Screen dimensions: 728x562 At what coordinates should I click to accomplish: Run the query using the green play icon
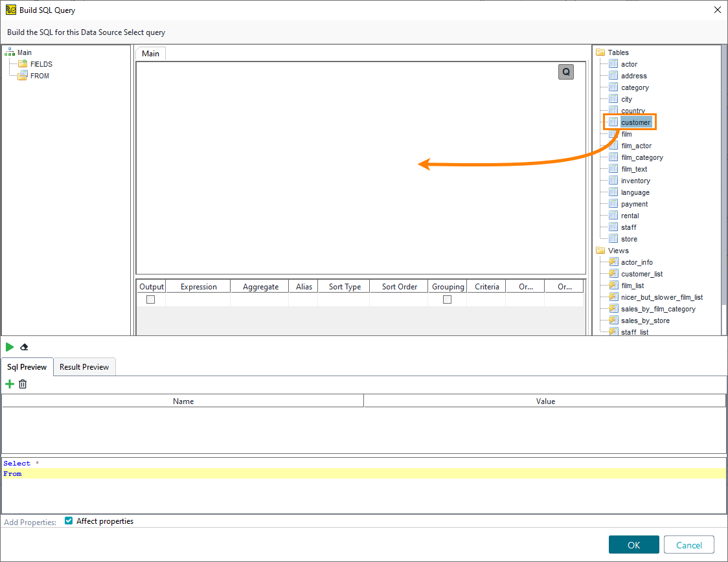coord(9,347)
